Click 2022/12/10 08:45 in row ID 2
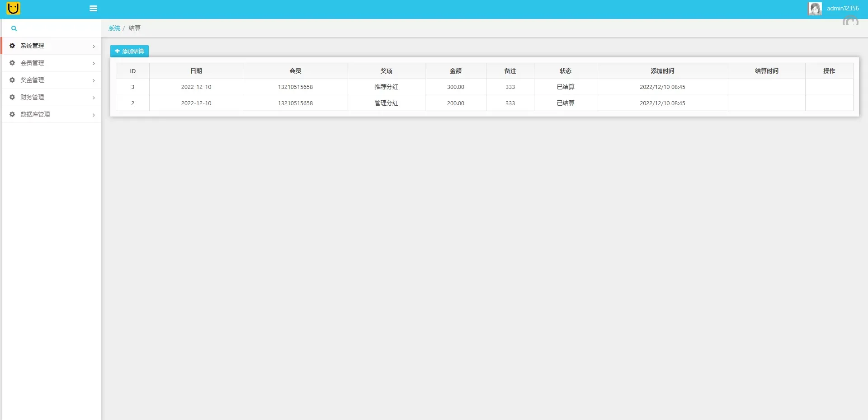This screenshot has height=420, width=868. [663, 103]
